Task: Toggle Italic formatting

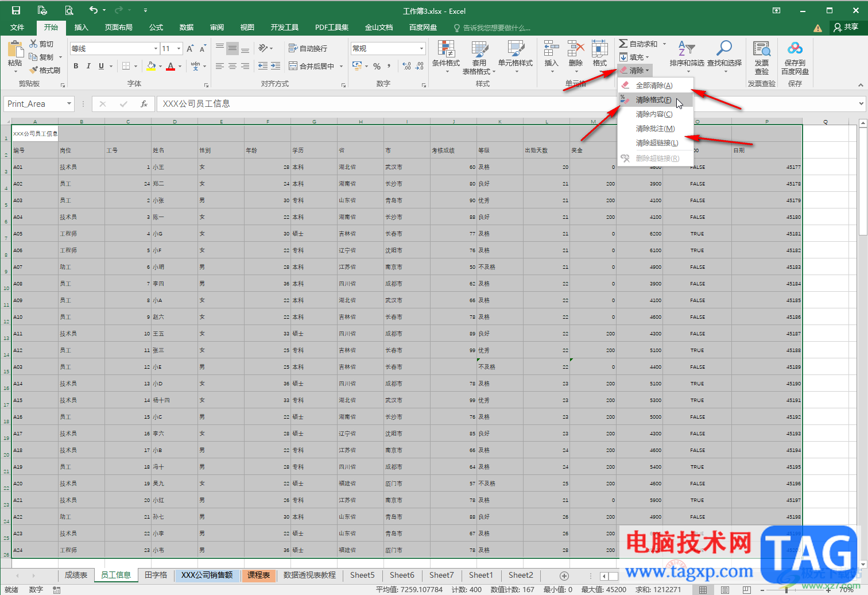Action: click(x=88, y=66)
